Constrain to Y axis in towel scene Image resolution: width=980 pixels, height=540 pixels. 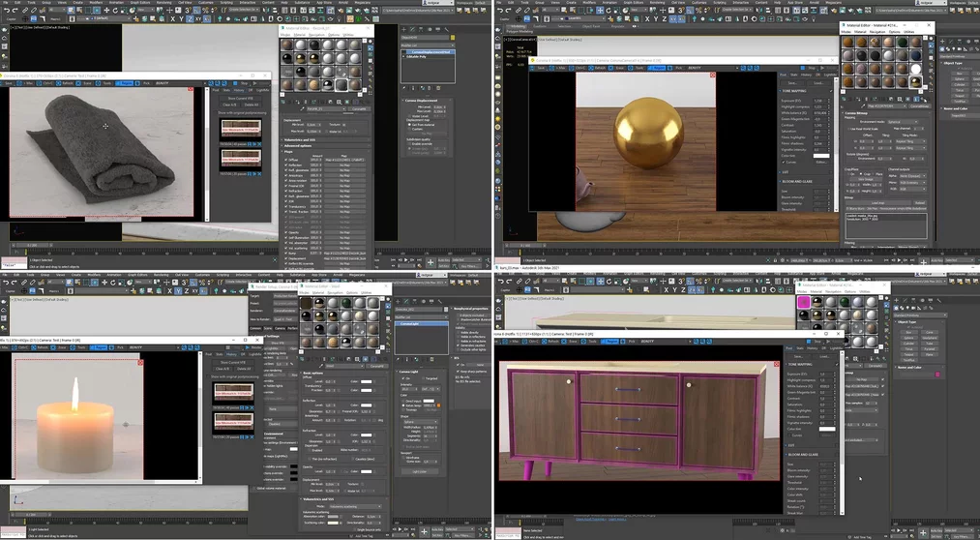click(181, 19)
